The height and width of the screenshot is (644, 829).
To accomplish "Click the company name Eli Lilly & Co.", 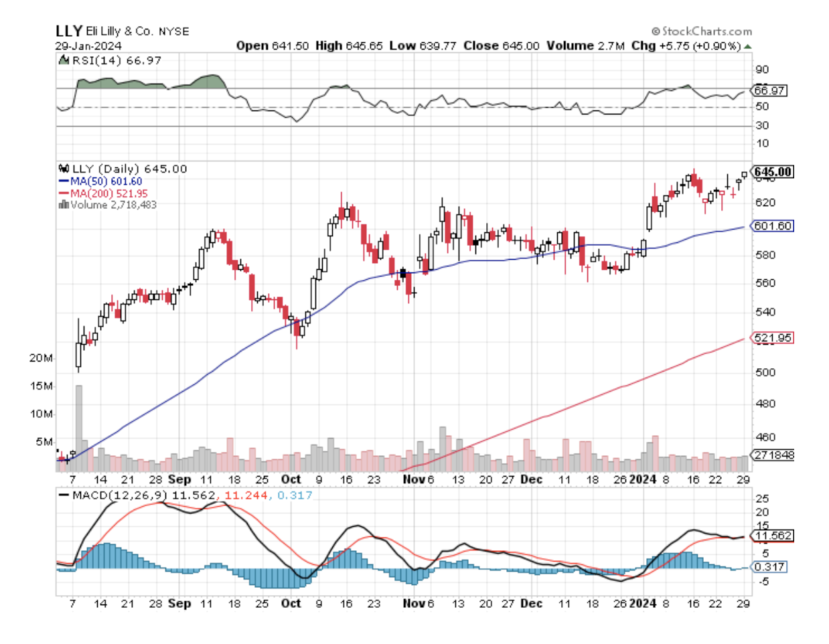I will point(119,31).
